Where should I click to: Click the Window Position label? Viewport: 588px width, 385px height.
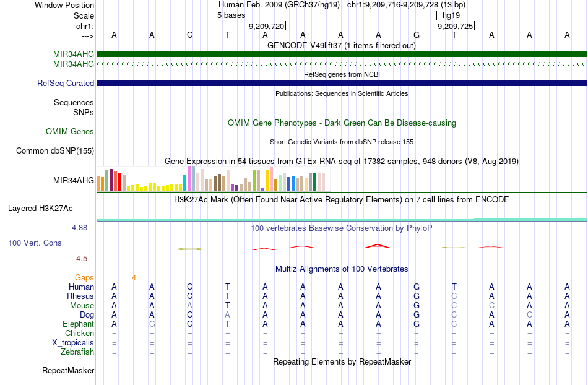[64, 5]
